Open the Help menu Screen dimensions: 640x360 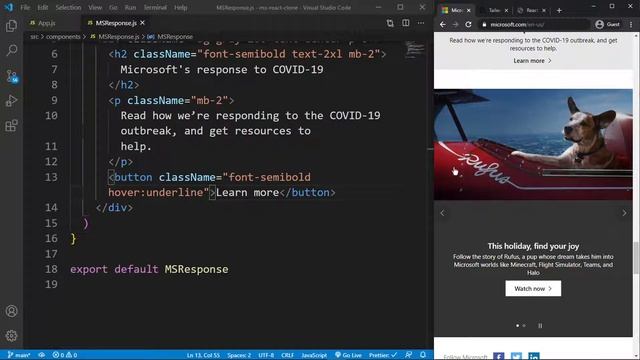point(180,7)
